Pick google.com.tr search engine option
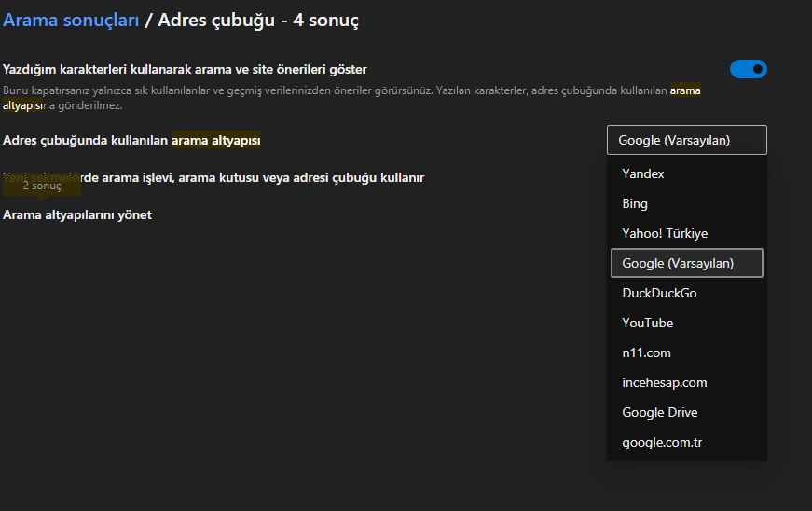The height and width of the screenshot is (511, 812). (x=662, y=442)
